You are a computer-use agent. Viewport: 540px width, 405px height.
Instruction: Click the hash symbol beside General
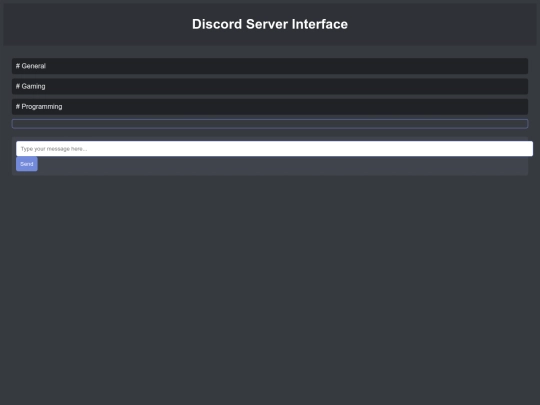(18, 66)
